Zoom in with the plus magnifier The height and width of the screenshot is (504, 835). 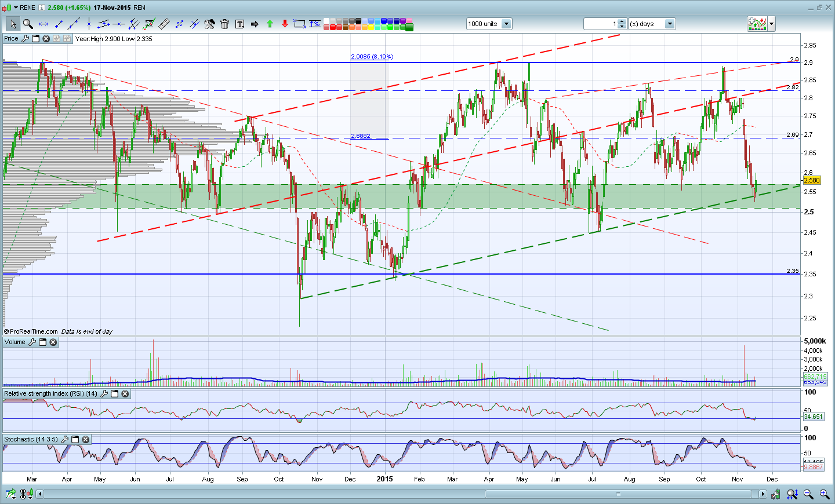824,494
